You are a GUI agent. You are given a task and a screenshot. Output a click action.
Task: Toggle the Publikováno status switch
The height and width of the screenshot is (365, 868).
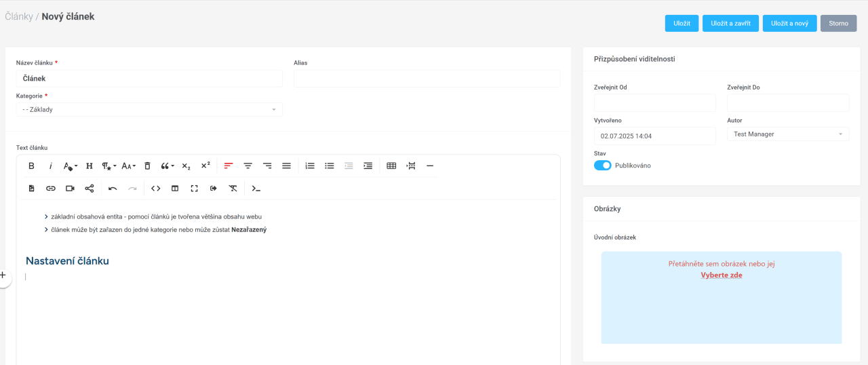pos(602,166)
